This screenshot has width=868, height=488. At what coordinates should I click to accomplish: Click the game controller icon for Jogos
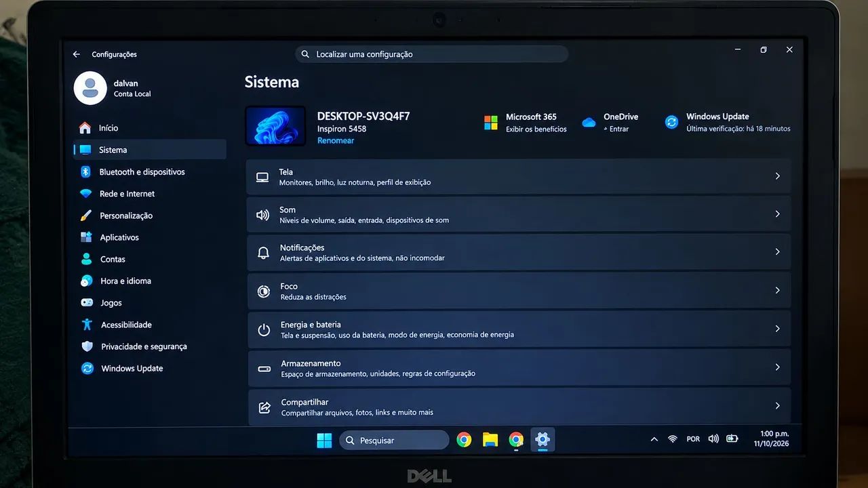point(87,303)
